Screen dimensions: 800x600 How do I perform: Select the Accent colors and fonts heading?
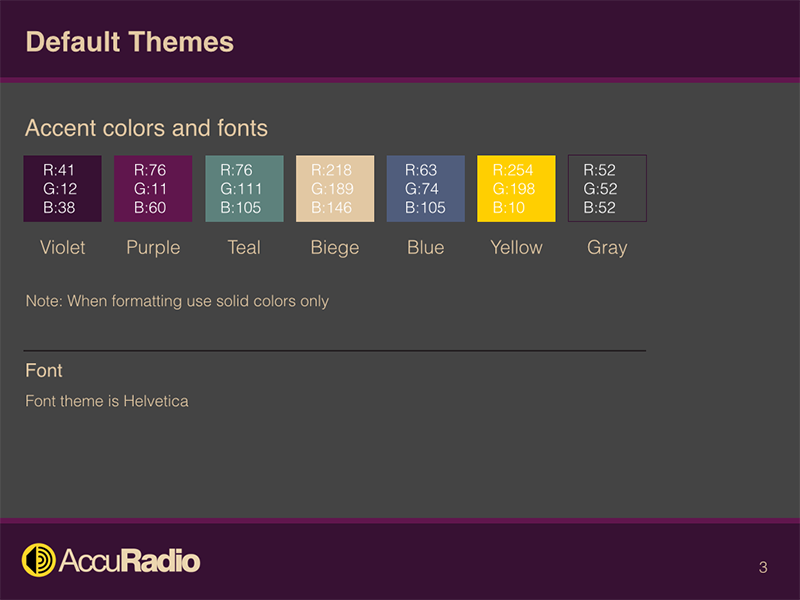point(146,128)
